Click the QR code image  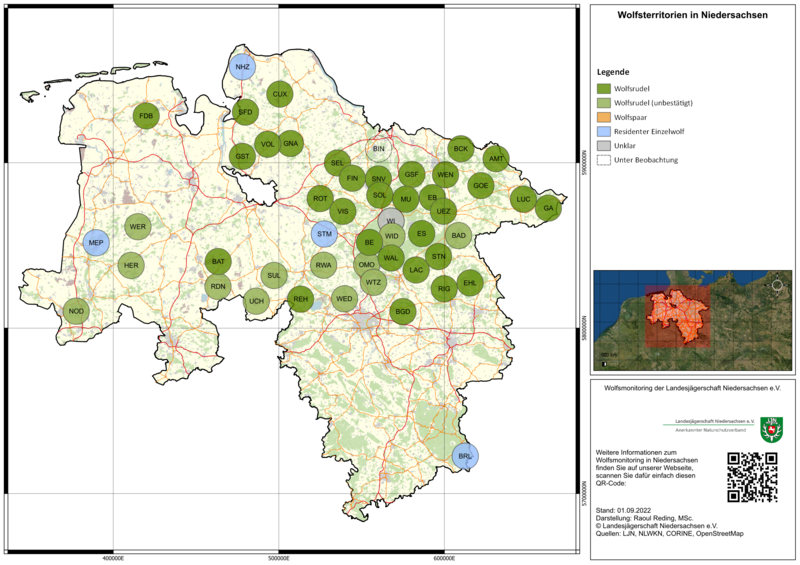coord(751,477)
